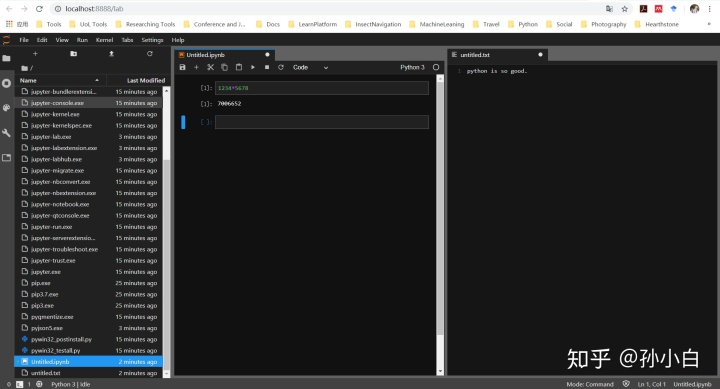The image size is (720, 389).
Task: Select jupyter-lab.exe file
Action: [x=88, y=137]
